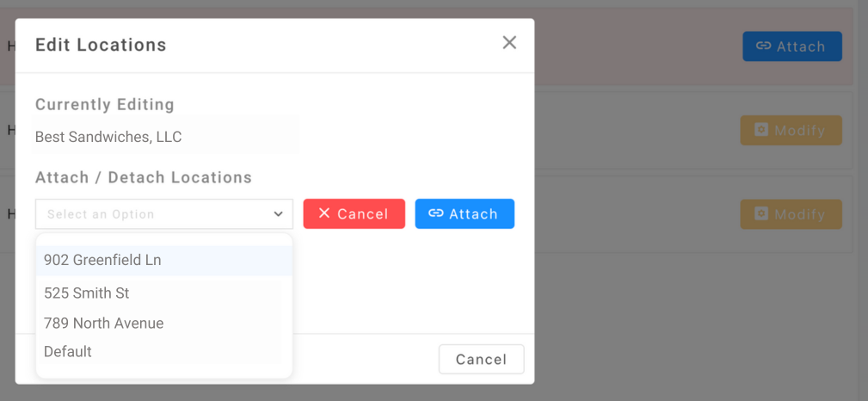868x401 pixels.
Task: Click the Best Sandwiches, LLC field
Action: tap(165, 137)
